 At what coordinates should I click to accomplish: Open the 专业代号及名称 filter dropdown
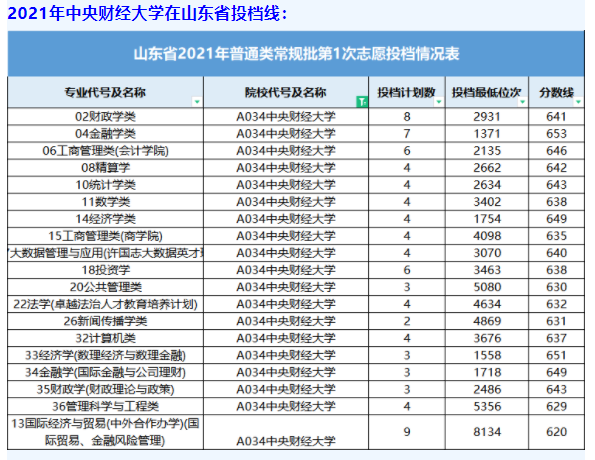click(197, 101)
